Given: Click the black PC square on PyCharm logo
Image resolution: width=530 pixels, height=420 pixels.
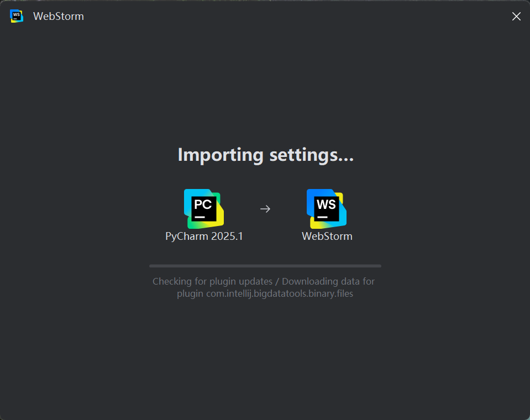Looking at the screenshot, I should [x=204, y=209].
